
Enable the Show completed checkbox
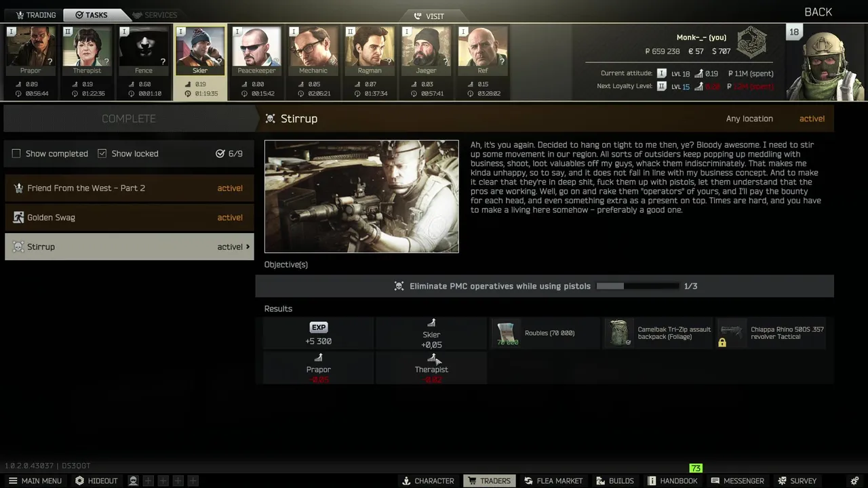[x=16, y=154]
